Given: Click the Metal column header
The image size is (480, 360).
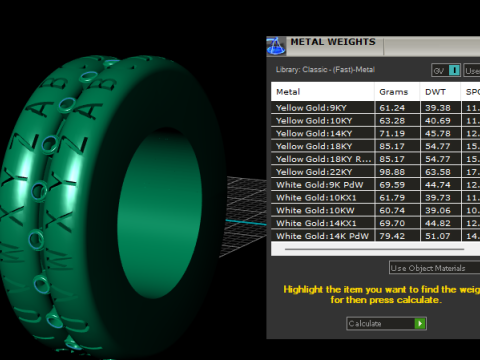Looking at the screenshot, I should tap(323, 92).
